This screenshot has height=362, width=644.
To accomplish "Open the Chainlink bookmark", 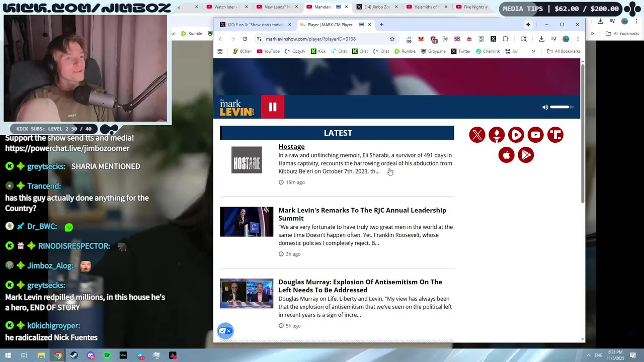I will [488, 51].
